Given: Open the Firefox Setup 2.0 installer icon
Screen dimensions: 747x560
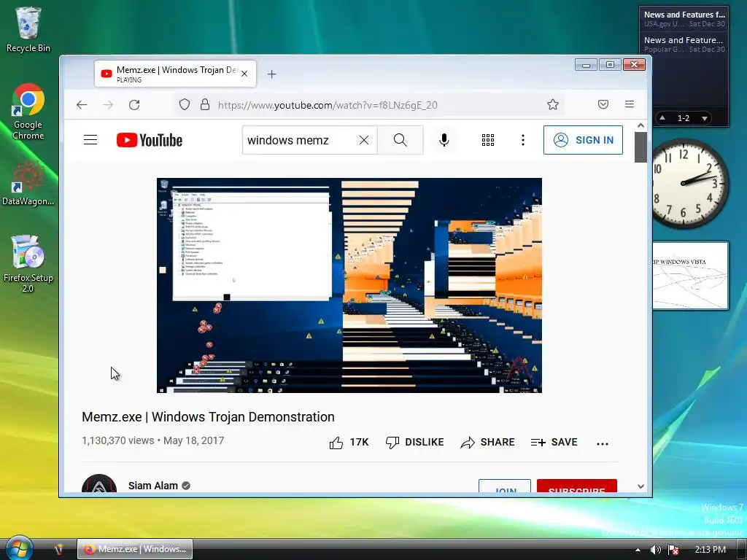Looking at the screenshot, I should [28, 263].
